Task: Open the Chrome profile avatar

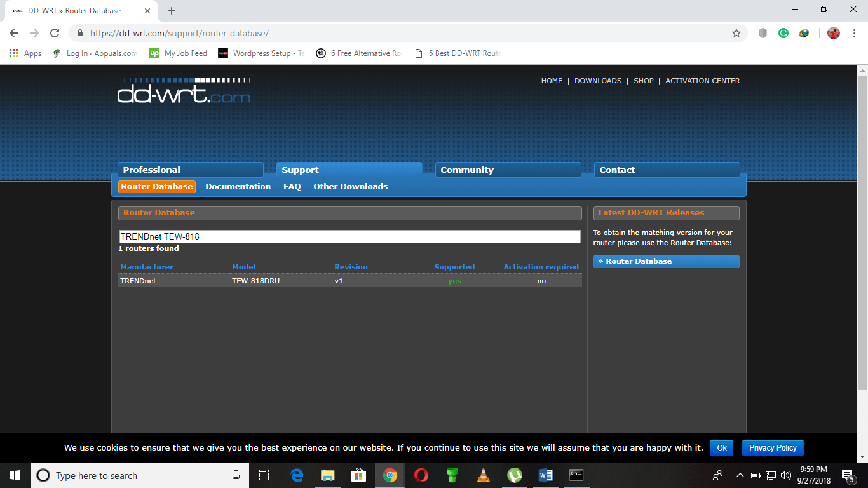Action: pos(834,33)
